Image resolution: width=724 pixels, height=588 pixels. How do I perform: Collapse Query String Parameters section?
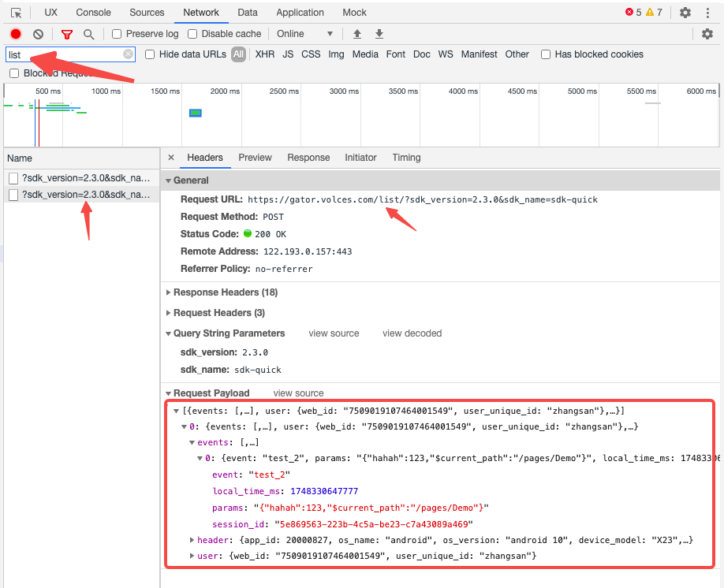tap(169, 333)
